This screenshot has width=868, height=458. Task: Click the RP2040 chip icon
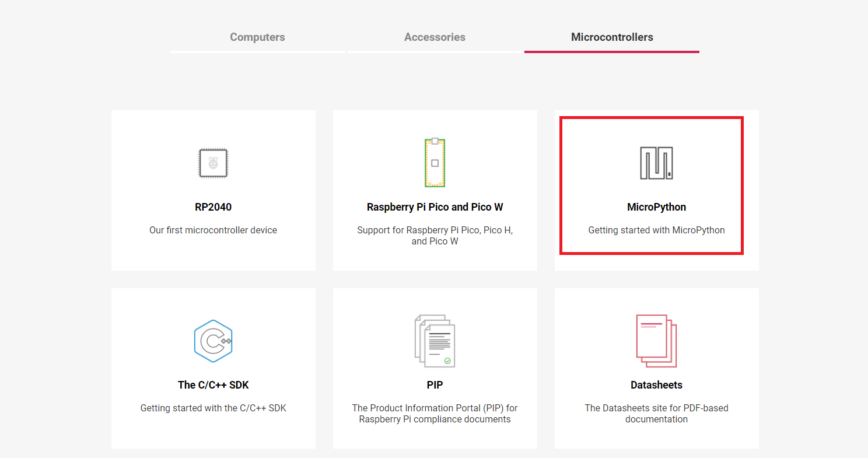tap(213, 163)
